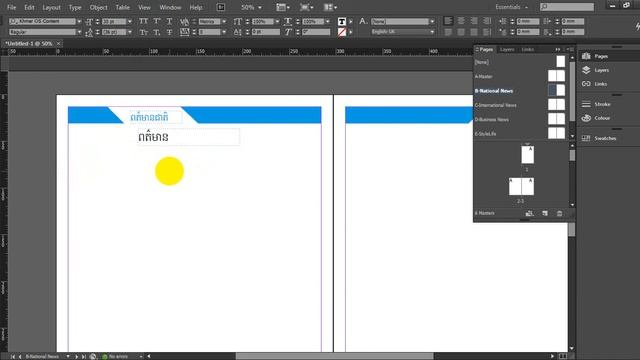This screenshot has height=360, width=640.
Task: Open the File menu
Action: tap(11, 7)
